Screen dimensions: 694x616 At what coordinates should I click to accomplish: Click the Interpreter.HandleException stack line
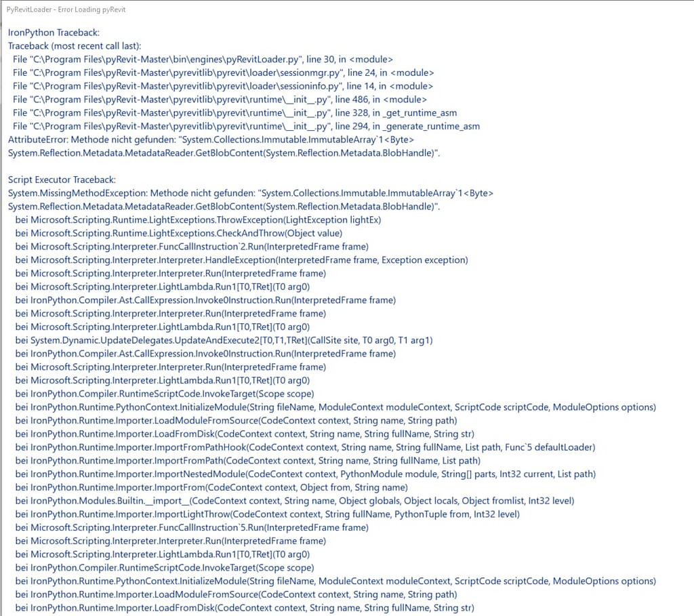[x=242, y=260]
